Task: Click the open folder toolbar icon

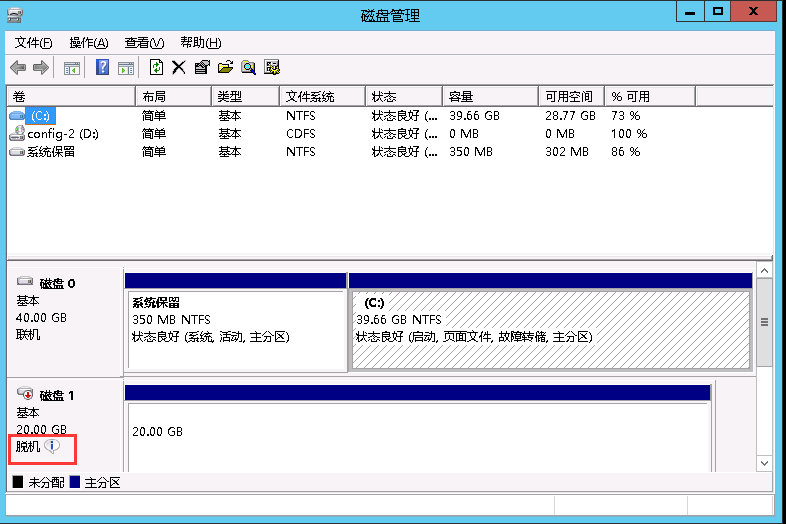Action: click(x=225, y=68)
